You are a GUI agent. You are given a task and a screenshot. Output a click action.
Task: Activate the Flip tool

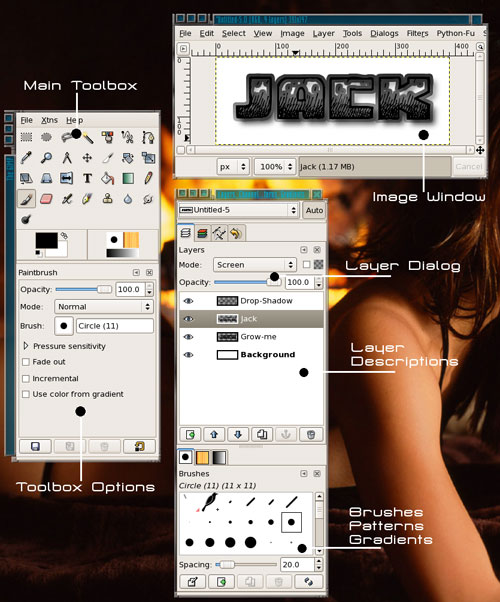(67, 178)
